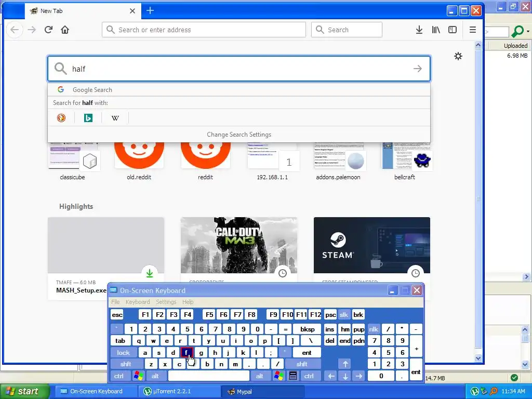
Task: Click the bksp key
Action: (307, 329)
